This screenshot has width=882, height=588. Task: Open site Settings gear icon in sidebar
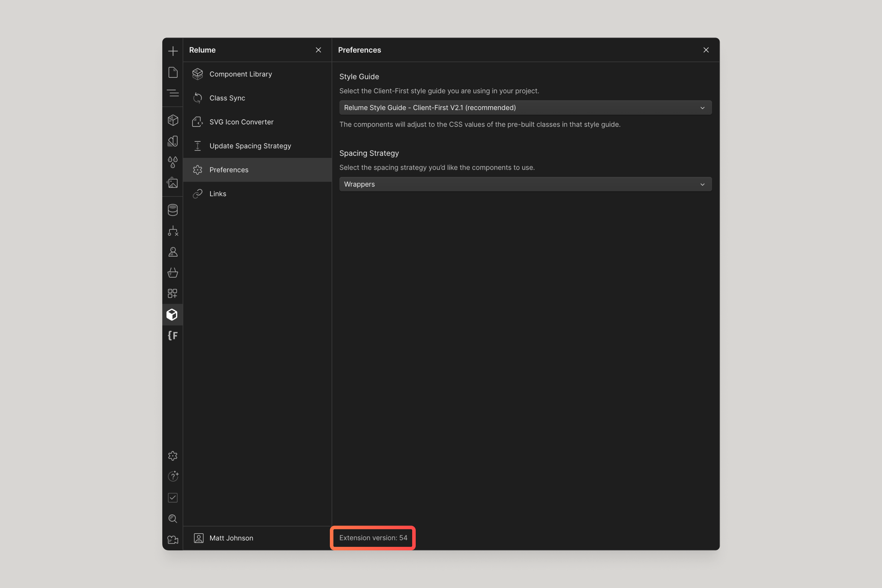tap(173, 456)
